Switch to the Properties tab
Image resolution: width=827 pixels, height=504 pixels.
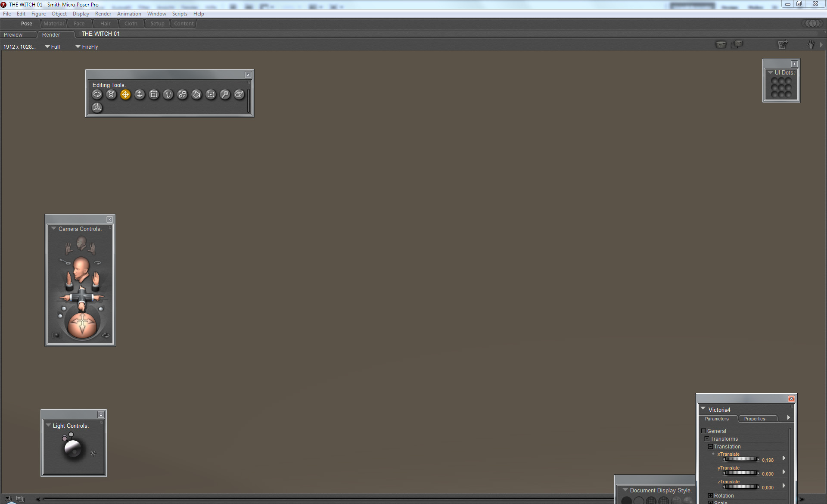[x=755, y=419]
